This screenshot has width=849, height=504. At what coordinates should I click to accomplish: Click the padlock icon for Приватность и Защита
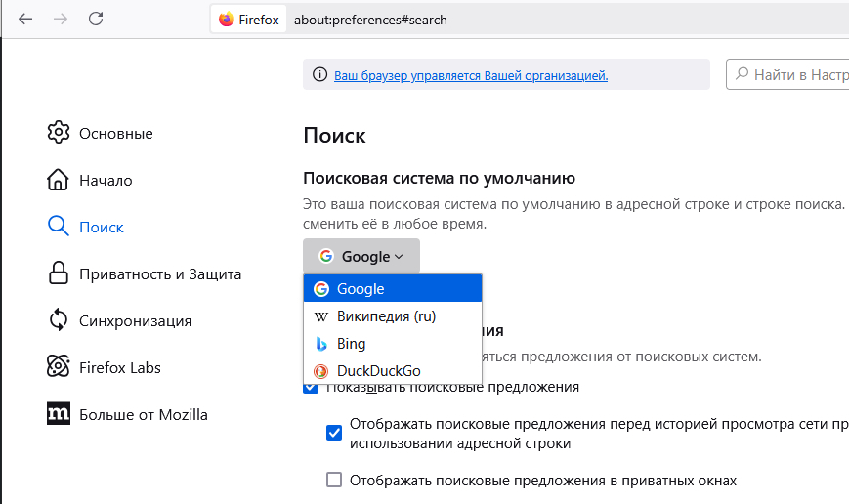pos(59,273)
